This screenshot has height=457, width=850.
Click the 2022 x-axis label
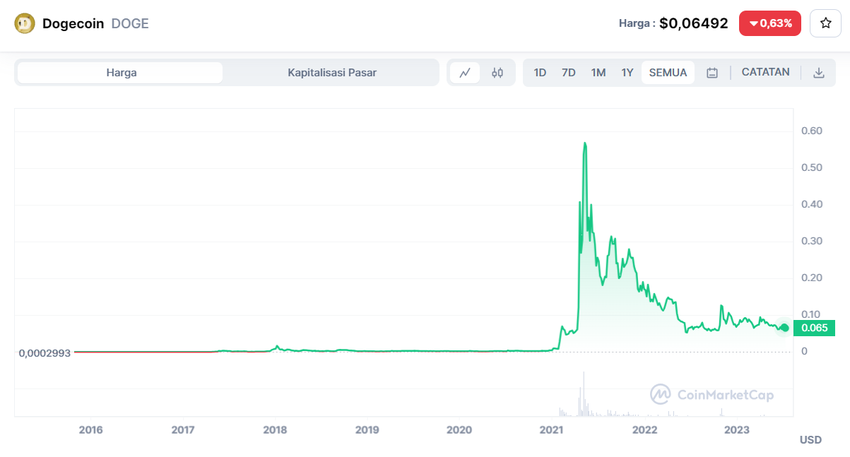[x=645, y=430]
